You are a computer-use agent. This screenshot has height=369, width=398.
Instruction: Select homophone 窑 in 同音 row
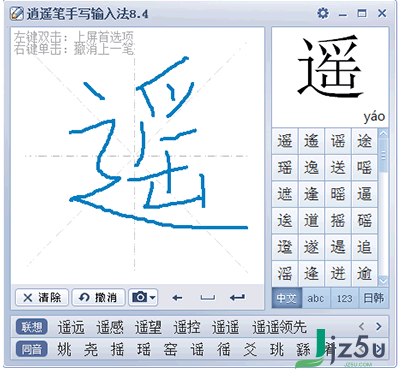pyautogui.click(x=170, y=350)
